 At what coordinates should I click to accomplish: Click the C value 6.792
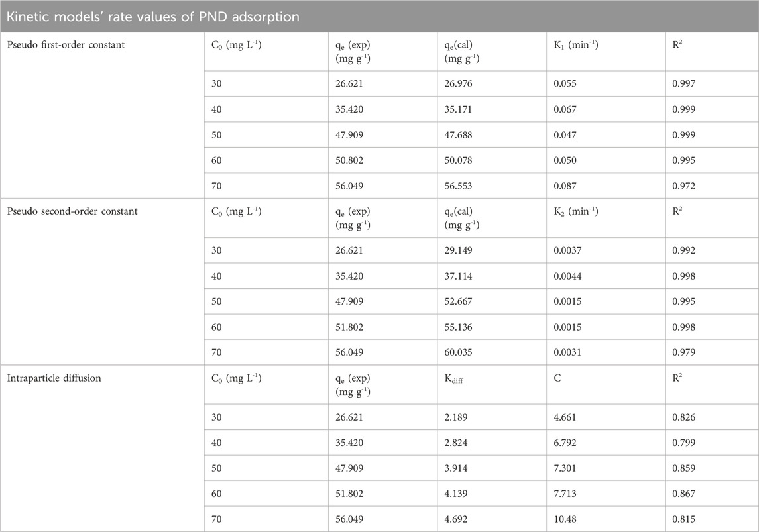click(x=565, y=443)
